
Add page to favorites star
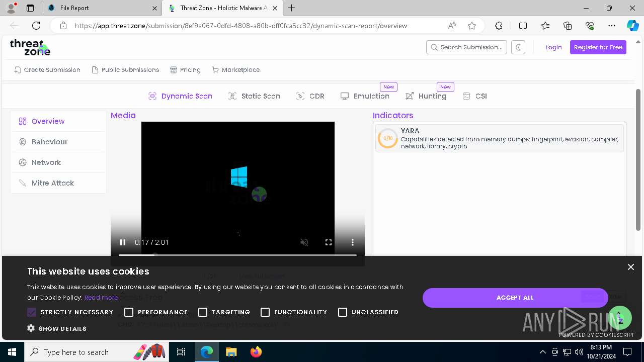(472, 26)
